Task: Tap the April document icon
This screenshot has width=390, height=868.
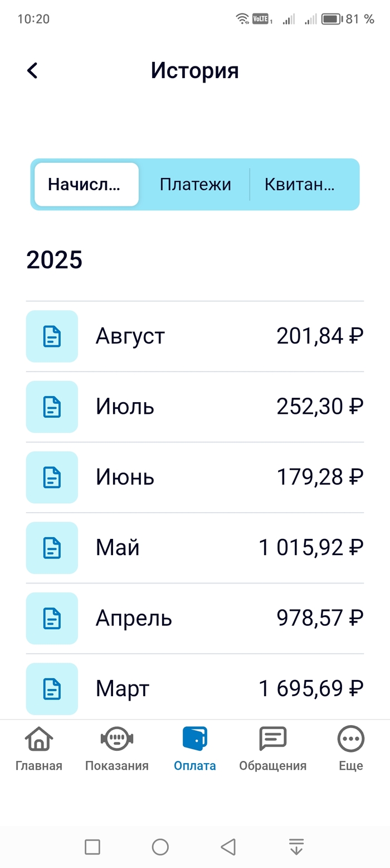Action: click(x=52, y=618)
